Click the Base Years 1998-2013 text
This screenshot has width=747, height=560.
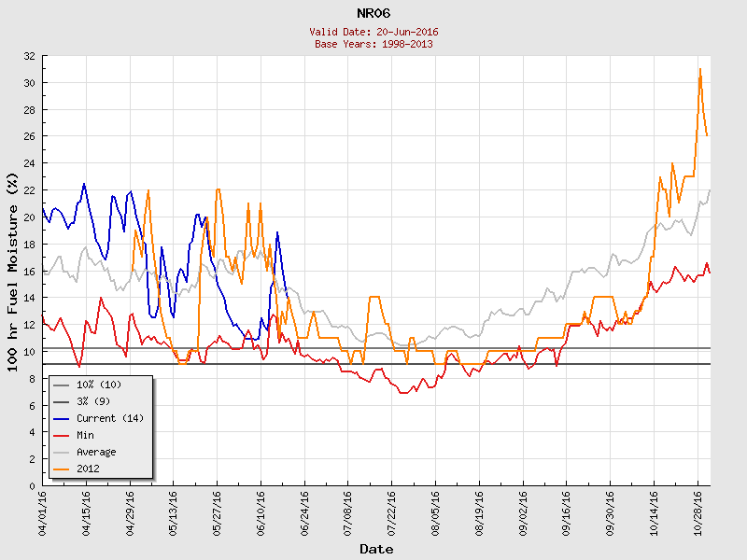click(373, 44)
